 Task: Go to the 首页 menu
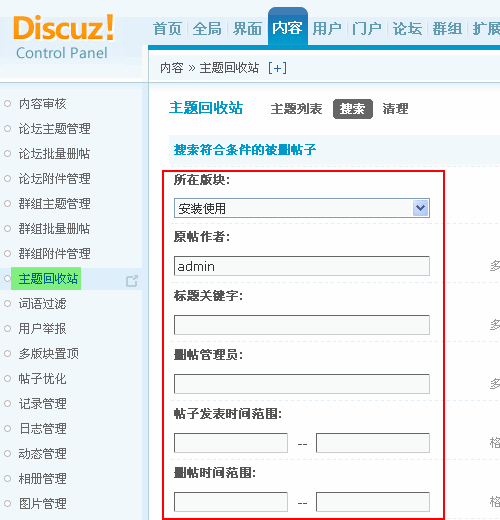[167, 29]
